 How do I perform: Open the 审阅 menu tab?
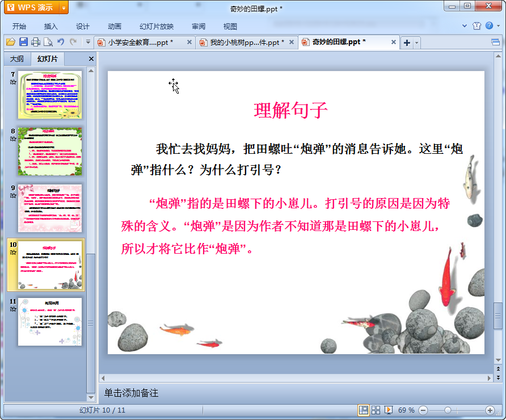(199, 27)
